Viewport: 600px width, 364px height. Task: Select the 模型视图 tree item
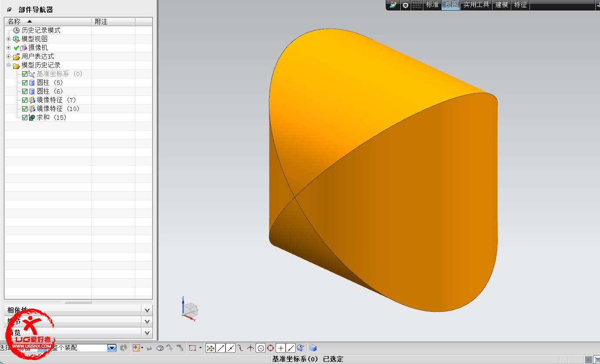pyautogui.click(x=35, y=39)
